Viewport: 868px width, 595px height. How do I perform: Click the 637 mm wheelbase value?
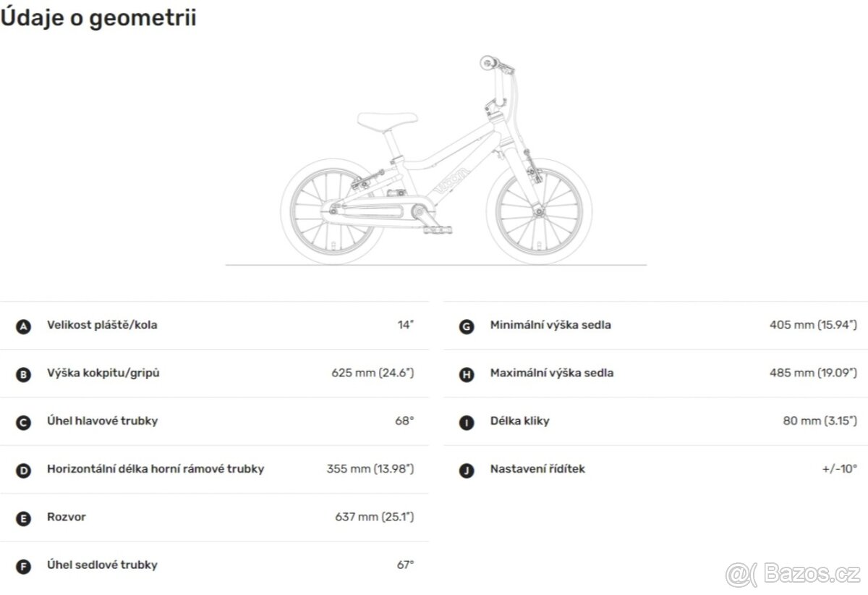[x=374, y=518]
